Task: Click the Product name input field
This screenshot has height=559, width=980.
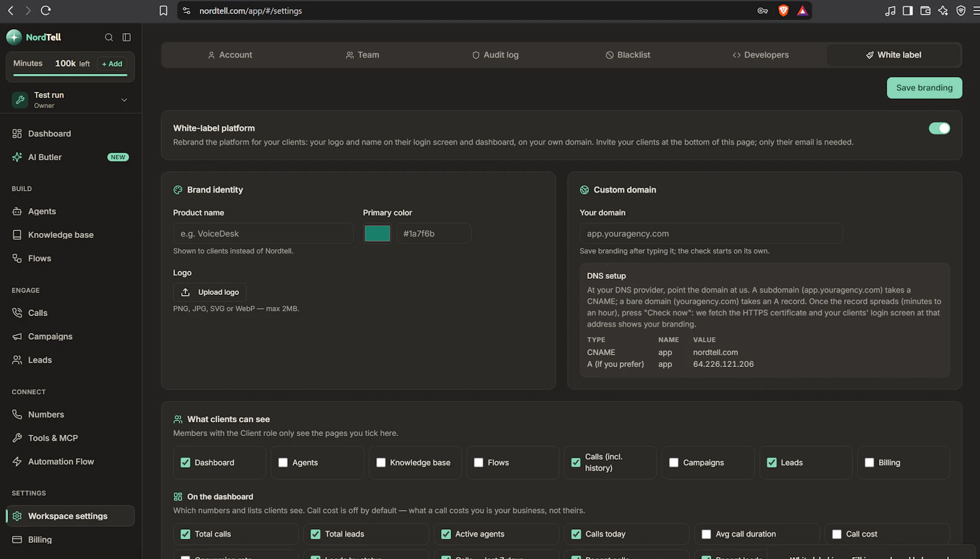Action: click(263, 234)
